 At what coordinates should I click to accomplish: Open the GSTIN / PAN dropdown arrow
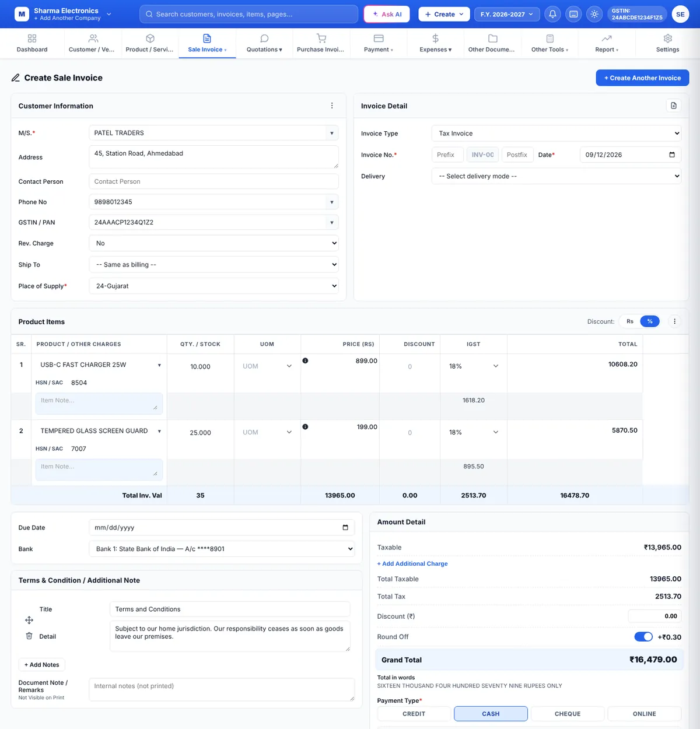(332, 222)
